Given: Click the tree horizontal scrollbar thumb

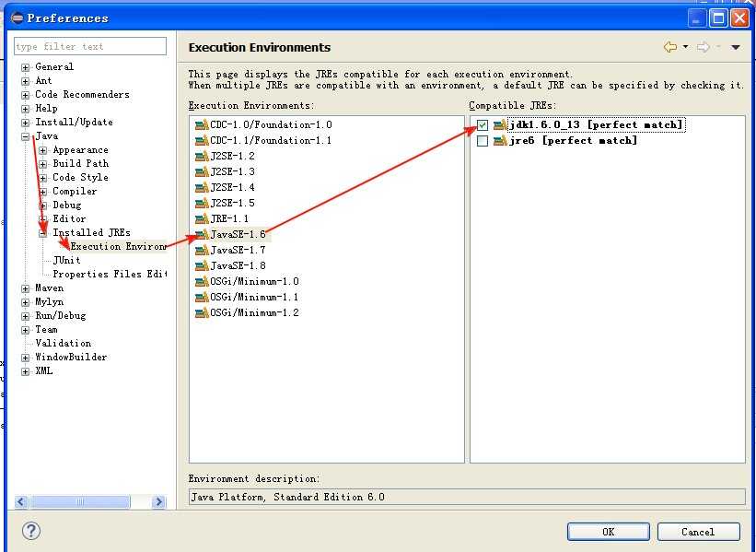Looking at the screenshot, I should 80,502.
